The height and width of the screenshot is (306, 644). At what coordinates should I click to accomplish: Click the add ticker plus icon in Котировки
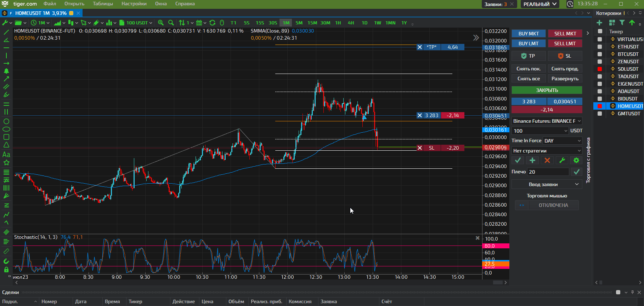[x=599, y=23]
